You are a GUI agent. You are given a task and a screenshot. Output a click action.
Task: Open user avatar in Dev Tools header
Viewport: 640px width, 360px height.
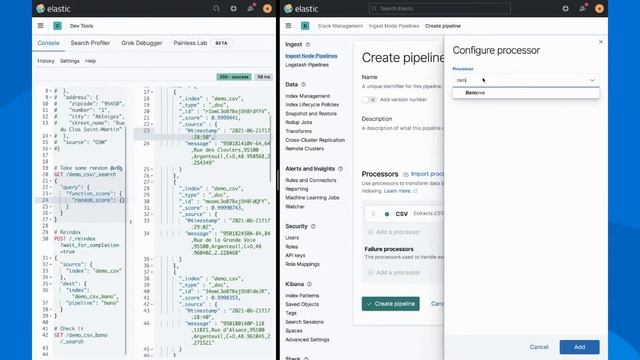coord(267,9)
